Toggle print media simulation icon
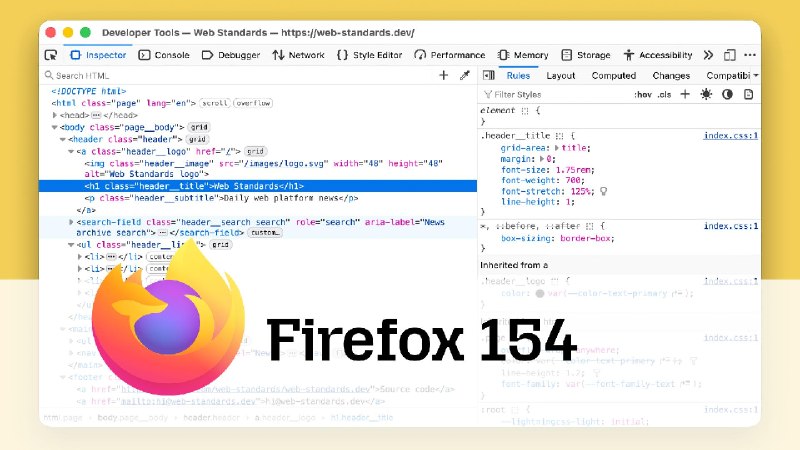 point(748,94)
